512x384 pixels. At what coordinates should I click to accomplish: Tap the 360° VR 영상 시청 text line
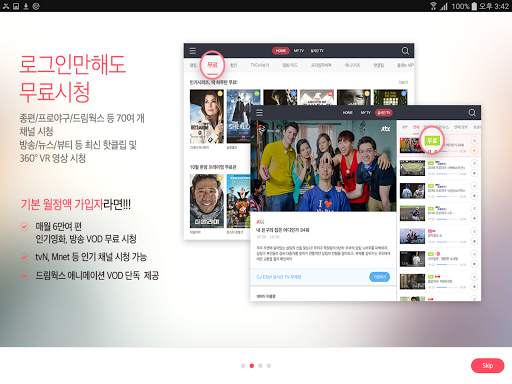53,158
